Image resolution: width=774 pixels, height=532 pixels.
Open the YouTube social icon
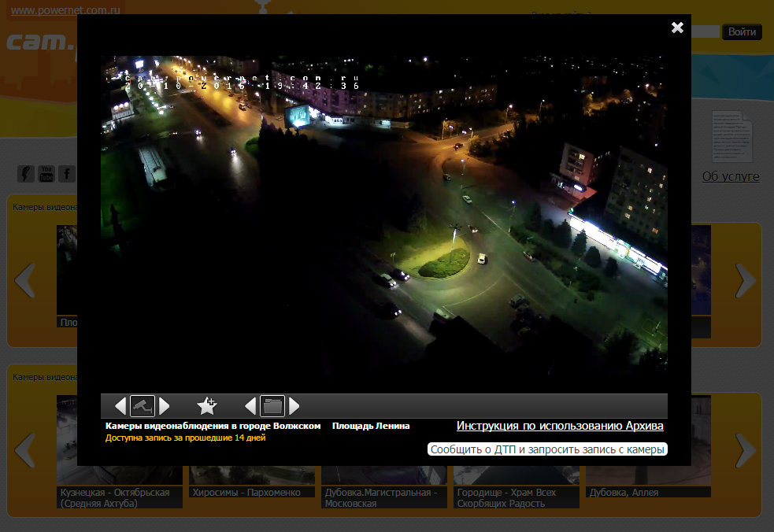pos(46,173)
